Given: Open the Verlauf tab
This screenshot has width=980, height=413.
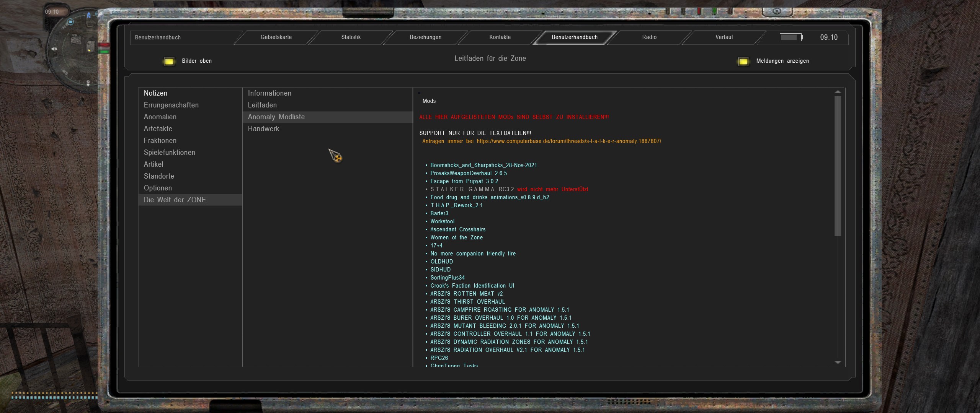Looking at the screenshot, I should click(x=724, y=37).
